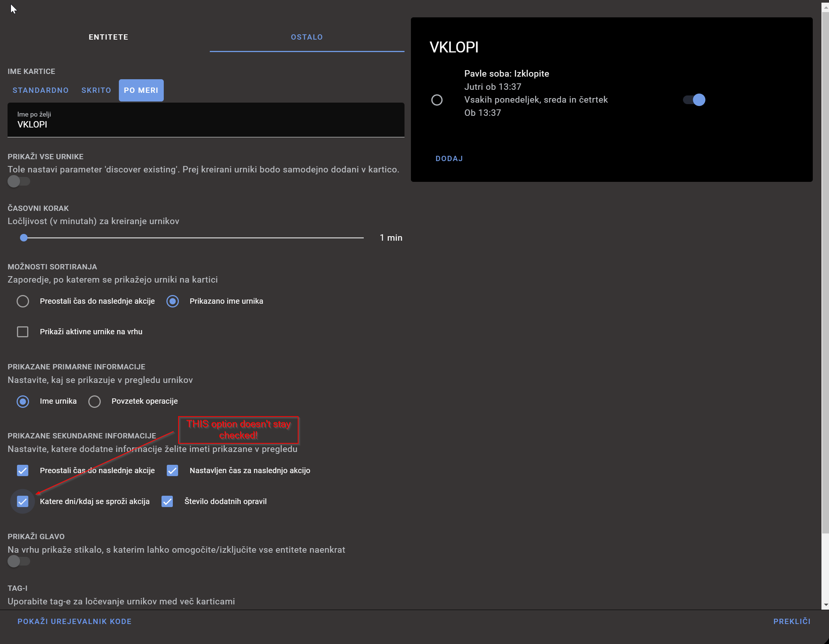Select STANDARDNO card name option
The width and height of the screenshot is (829, 644).
(41, 90)
